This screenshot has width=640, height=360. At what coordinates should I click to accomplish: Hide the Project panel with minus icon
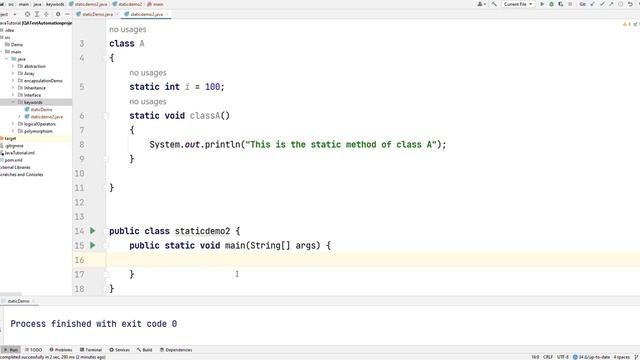coord(67,14)
